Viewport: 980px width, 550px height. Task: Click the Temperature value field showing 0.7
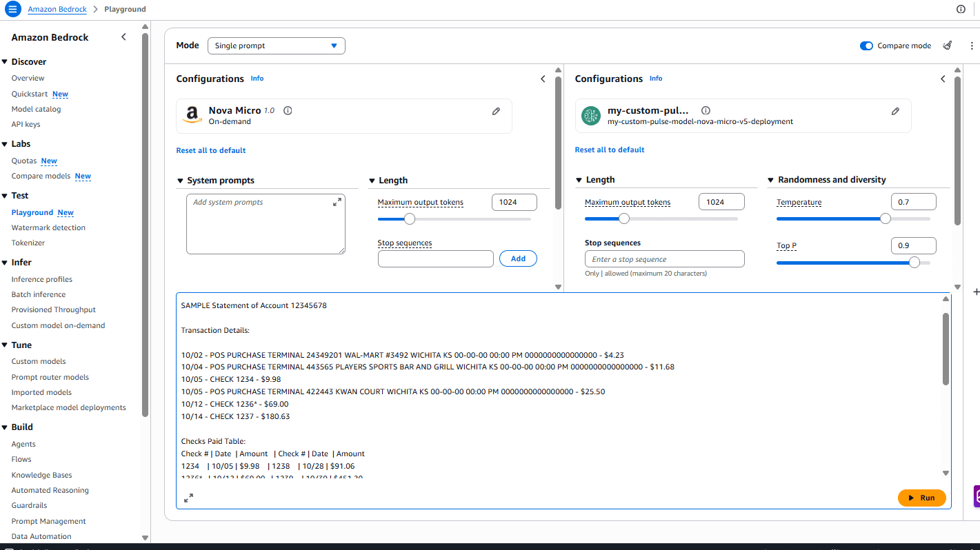pyautogui.click(x=913, y=202)
